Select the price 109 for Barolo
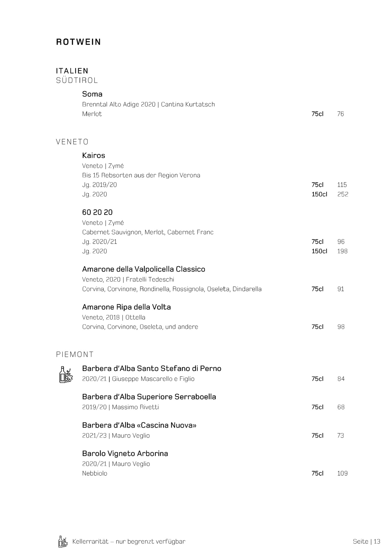The height and width of the screenshot is (555, 392). 342,473
